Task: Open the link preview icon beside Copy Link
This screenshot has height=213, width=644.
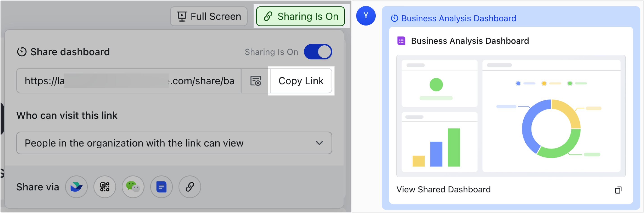Action: (x=255, y=81)
